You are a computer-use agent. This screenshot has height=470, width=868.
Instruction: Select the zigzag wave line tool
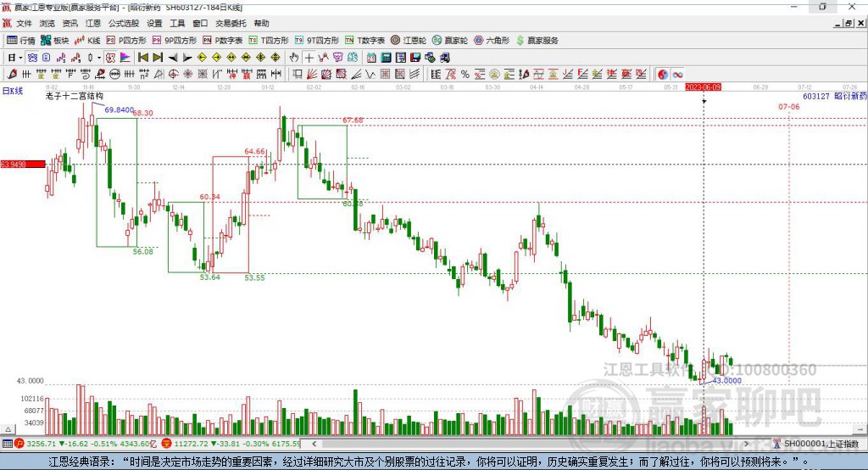point(370,75)
